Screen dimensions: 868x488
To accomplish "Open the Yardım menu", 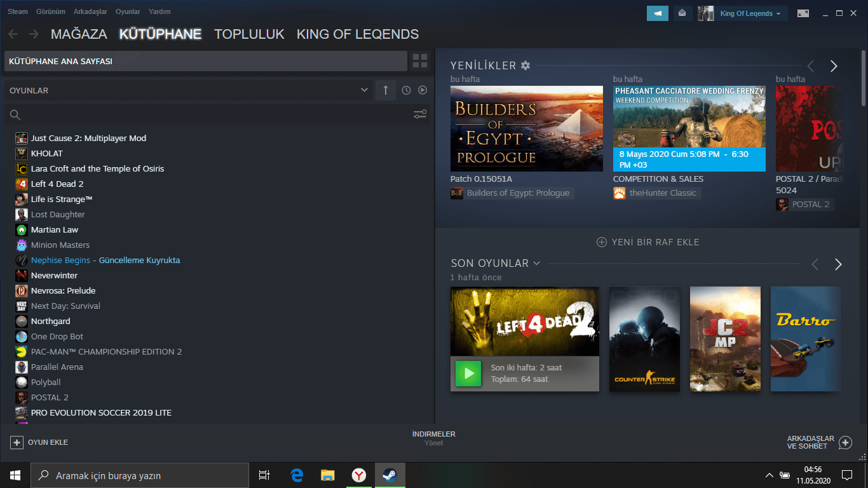I will coord(159,11).
